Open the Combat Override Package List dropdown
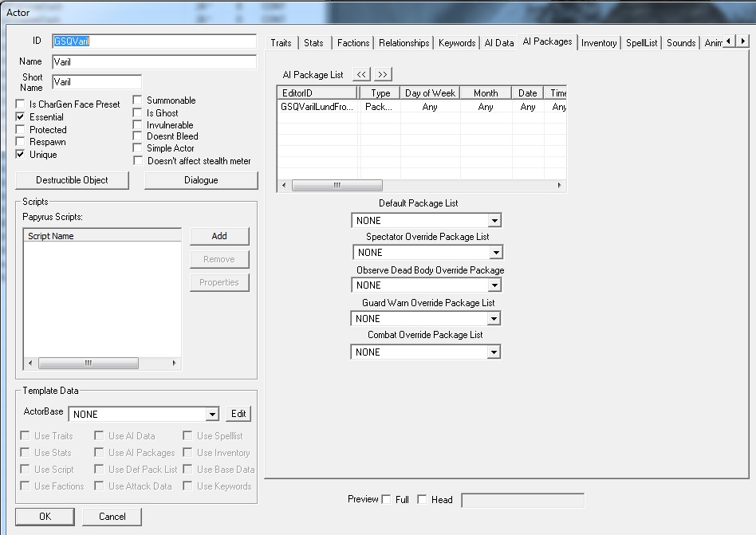Screen dimensions: 756x535 pos(494,352)
